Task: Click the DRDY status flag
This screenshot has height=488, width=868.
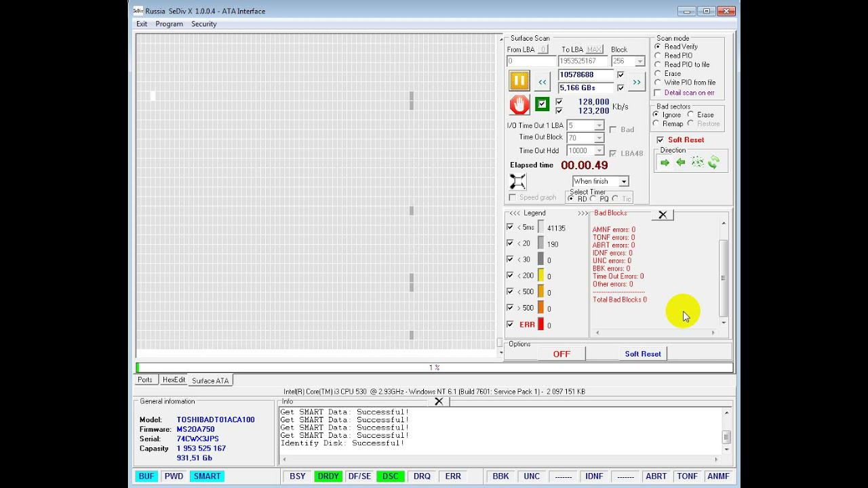Action: coord(328,476)
